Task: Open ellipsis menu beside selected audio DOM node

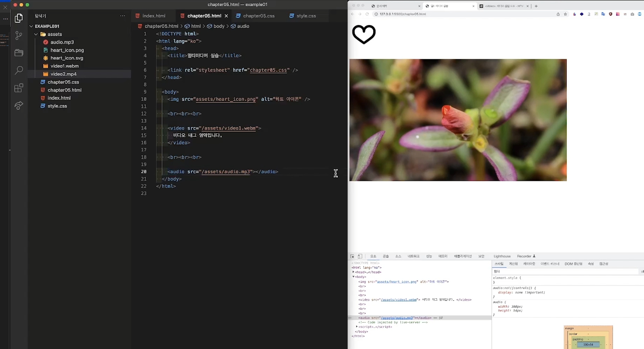Action: 350,318
